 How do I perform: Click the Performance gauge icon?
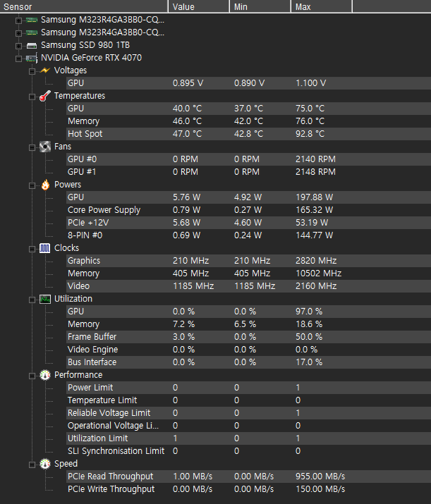pos(45,375)
